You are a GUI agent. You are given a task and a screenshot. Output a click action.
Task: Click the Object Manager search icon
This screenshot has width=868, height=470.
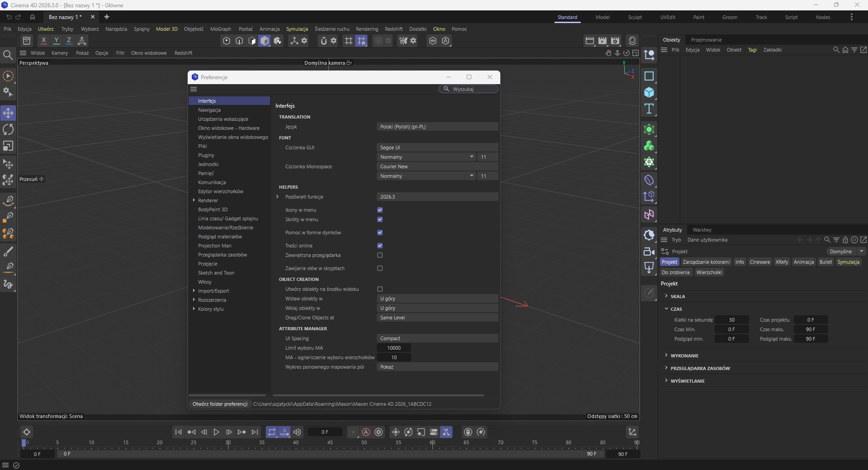(x=836, y=50)
